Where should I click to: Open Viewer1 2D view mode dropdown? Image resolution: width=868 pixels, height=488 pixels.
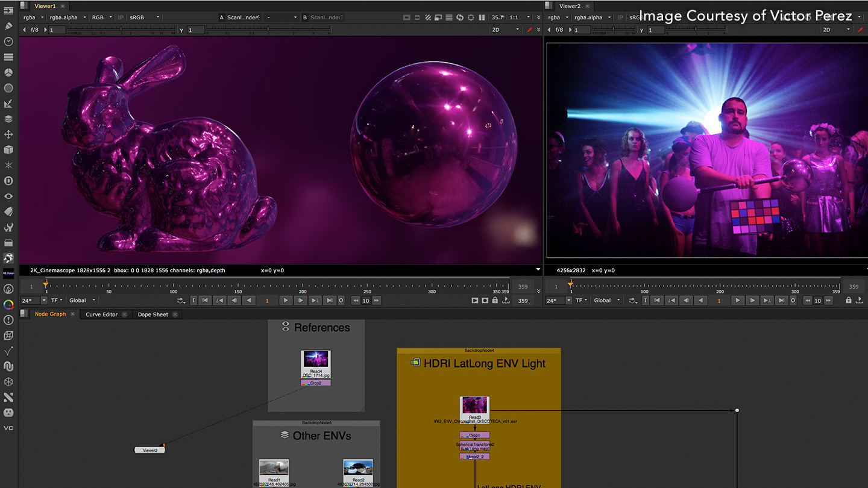(505, 30)
